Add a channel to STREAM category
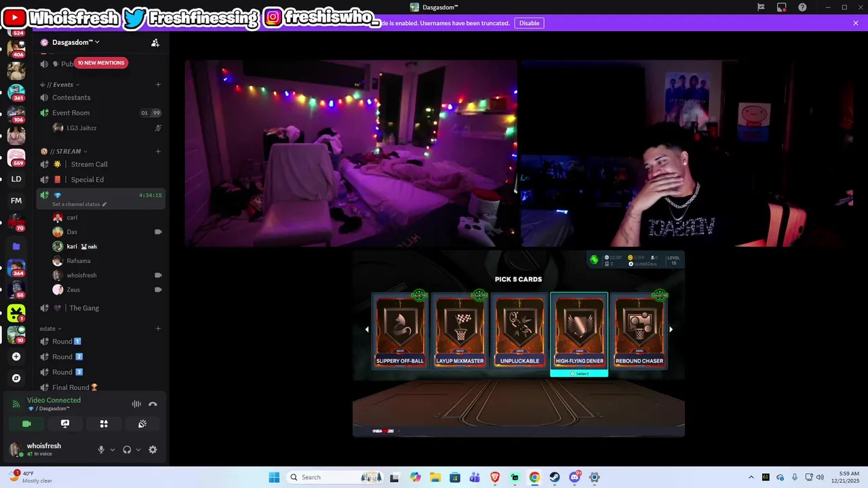The image size is (868, 488). 158,151
